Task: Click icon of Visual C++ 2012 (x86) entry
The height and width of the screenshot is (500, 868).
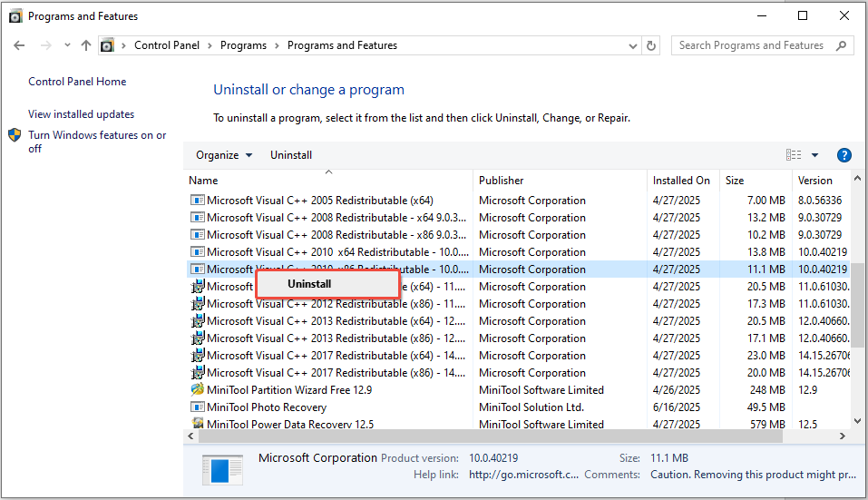Action: [x=198, y=303]
